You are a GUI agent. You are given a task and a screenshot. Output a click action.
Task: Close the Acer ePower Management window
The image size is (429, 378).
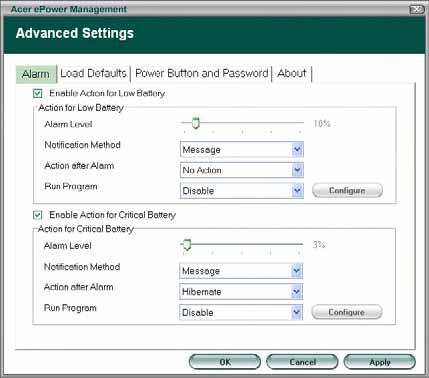tap(416, 10)
